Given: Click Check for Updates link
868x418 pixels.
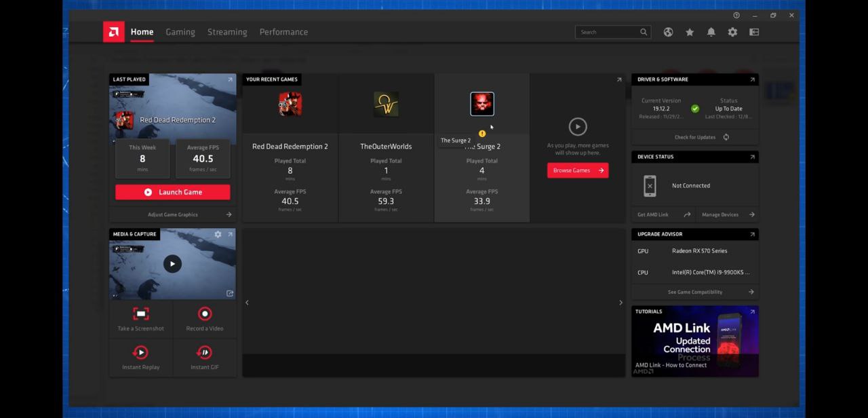Looking at the screenshot, I should pos(695,137).
